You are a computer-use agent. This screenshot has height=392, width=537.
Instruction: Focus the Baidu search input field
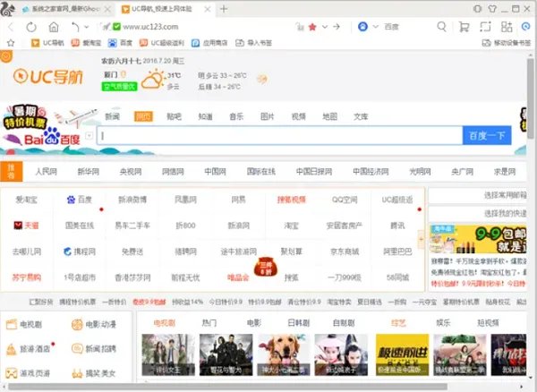280,135
